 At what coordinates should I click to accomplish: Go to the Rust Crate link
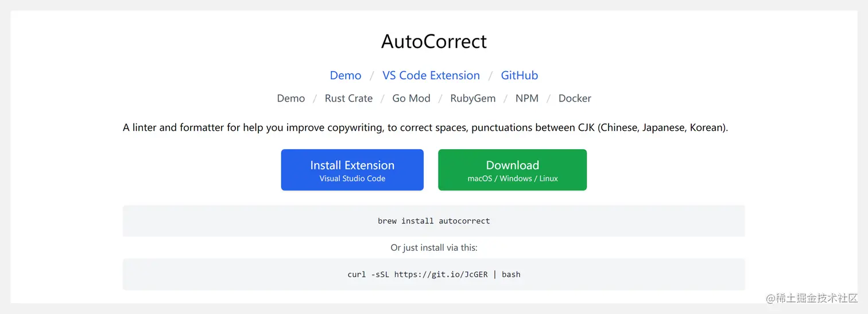click(x=348, y=98)
